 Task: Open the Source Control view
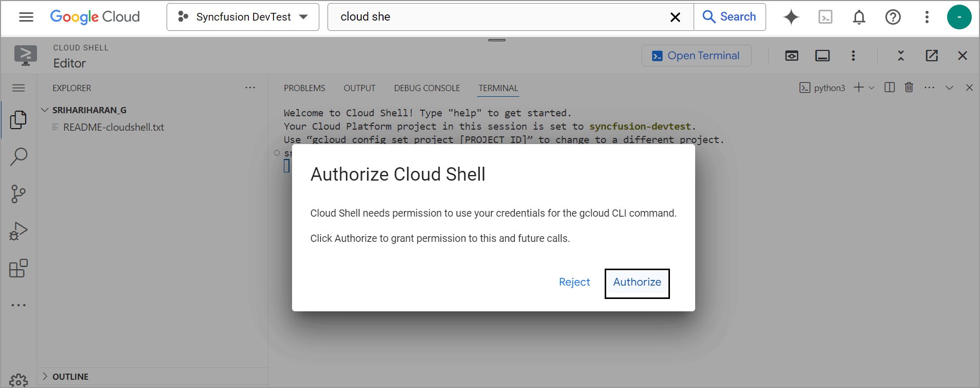click(x=19, y=194)
